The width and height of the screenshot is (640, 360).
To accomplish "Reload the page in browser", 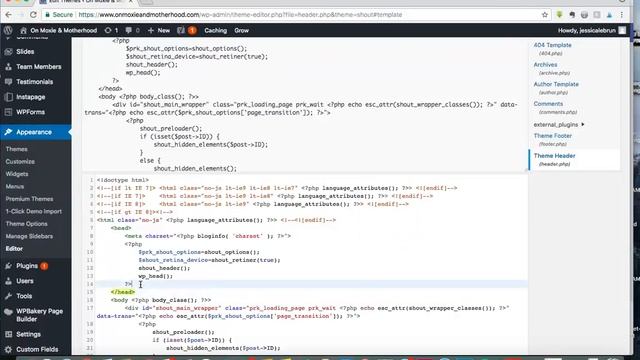I will point(33,15).
